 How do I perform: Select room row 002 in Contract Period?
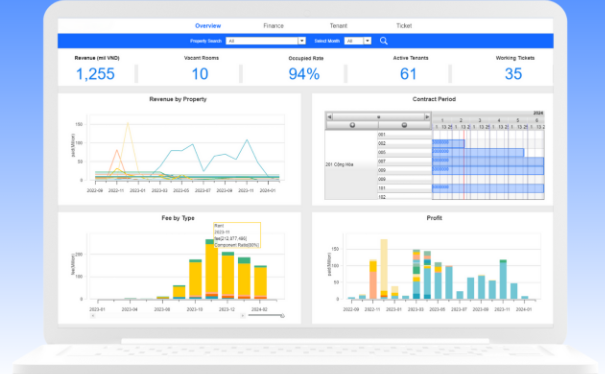pos(404,143)
